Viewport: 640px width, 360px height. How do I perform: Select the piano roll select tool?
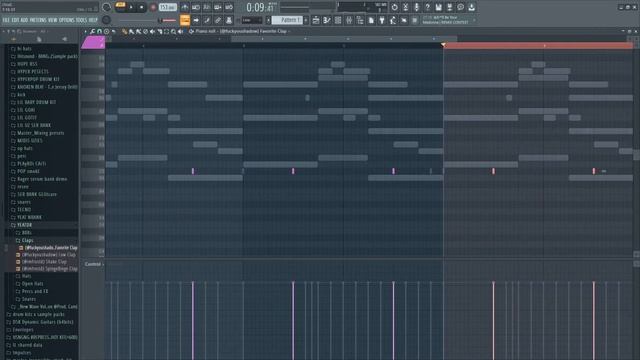point(167,31)
